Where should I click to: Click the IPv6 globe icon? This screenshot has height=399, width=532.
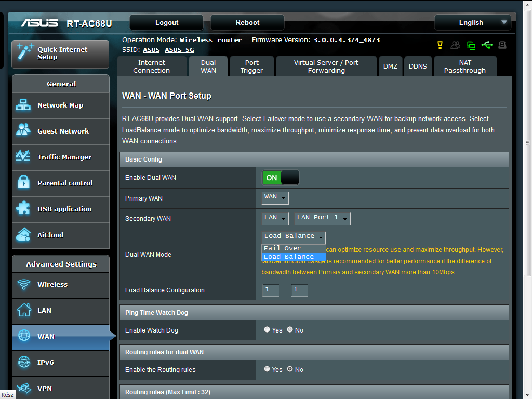(24, 362)
